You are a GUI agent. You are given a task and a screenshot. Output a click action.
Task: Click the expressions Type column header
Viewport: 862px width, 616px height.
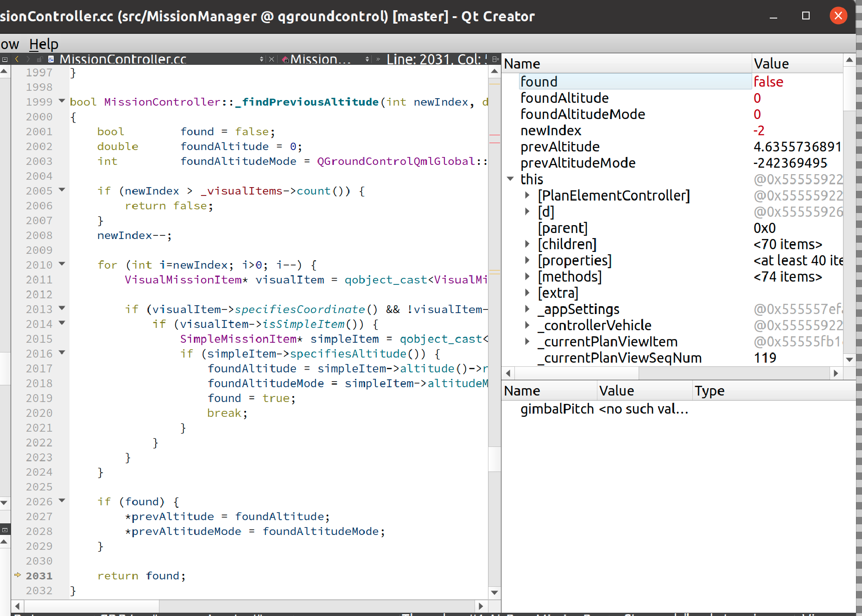[x=774, y=390]
